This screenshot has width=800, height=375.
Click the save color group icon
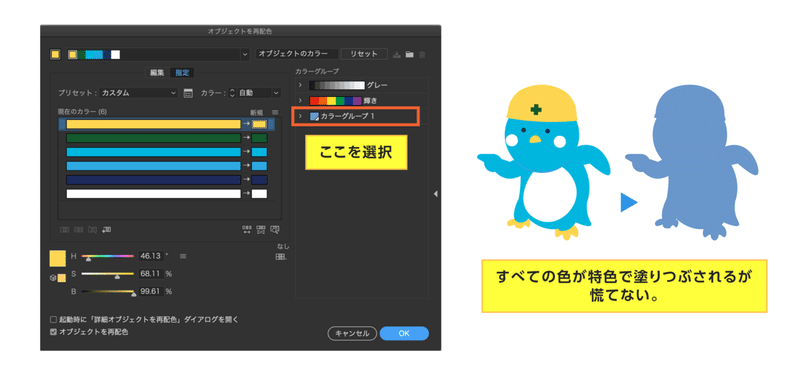[396, 55]
